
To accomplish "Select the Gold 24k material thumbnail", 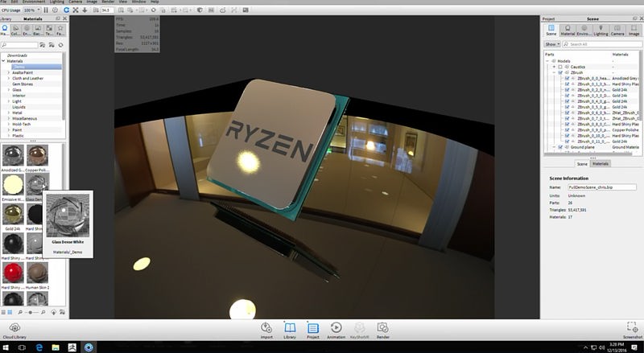I will [13, 213].
